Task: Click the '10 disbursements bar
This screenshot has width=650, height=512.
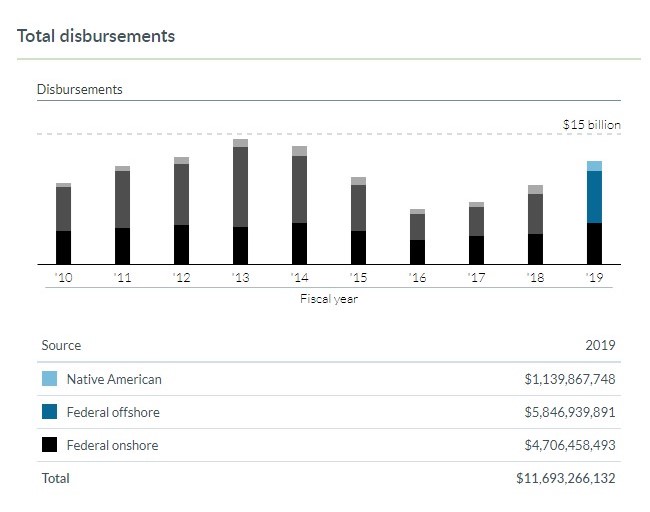Action: (63, 224)
